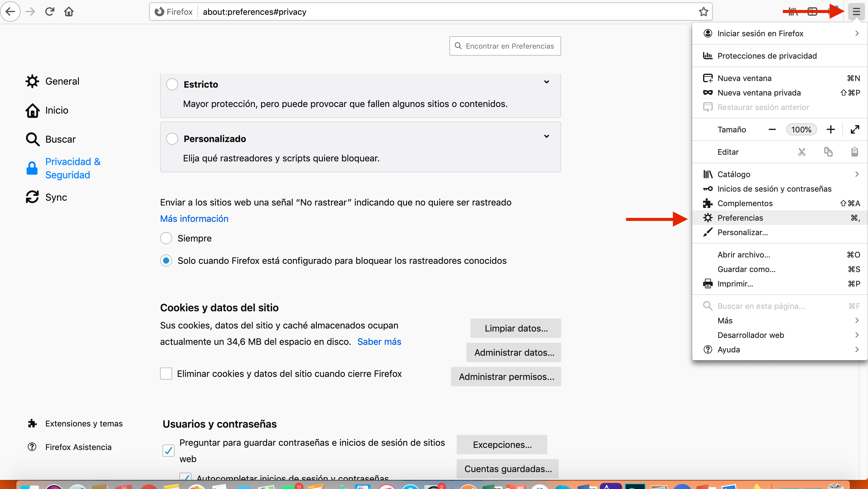Open the Más información link
Viewport: 868px width, 489px height.
pyautogui.click(x=194, y=219)
